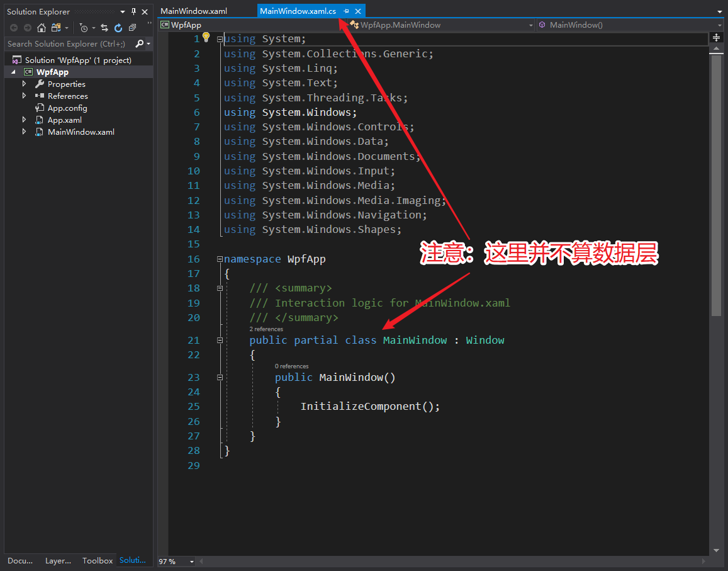Collapse the using directives outlining block
728x571 pixels.
click(x=220, y=40)
